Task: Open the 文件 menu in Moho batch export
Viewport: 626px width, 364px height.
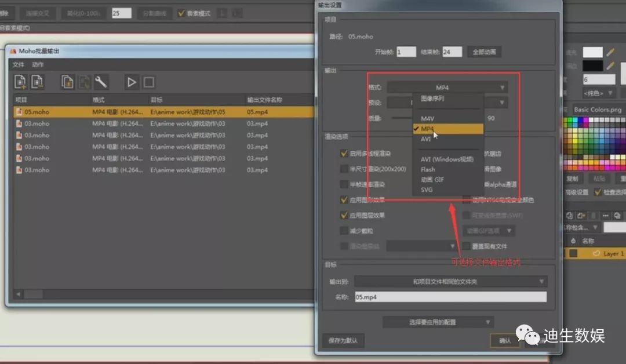Action: [19, 65]
